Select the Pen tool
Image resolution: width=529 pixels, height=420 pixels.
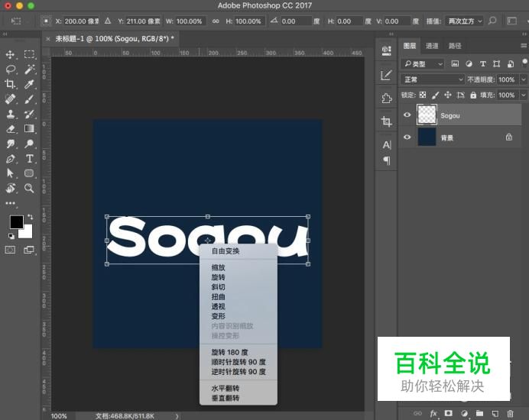(10, 159)
